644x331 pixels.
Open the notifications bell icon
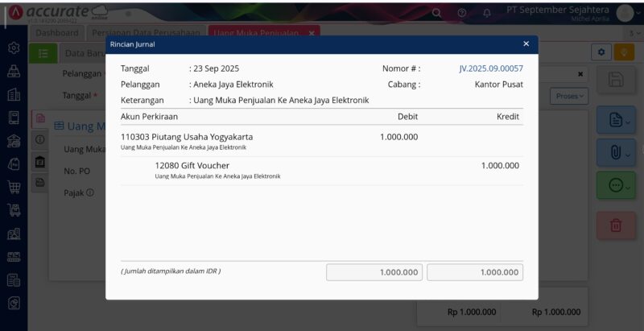486,13
